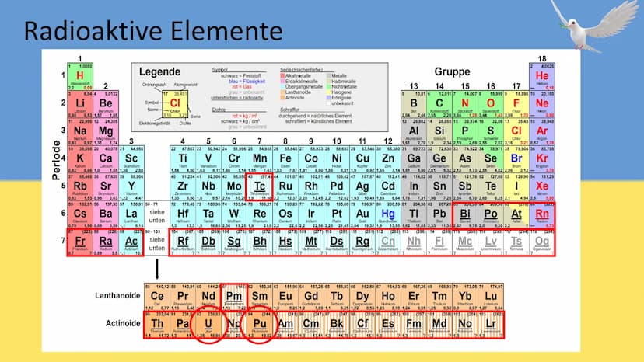Viewport: 644px width, 362px height.
Task: Click the "Gruppe" heading
Action: point(452,71)
